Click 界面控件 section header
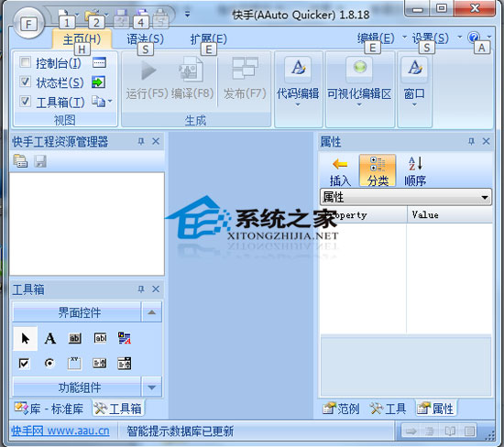The image size is (504, 447). point(76,312)
